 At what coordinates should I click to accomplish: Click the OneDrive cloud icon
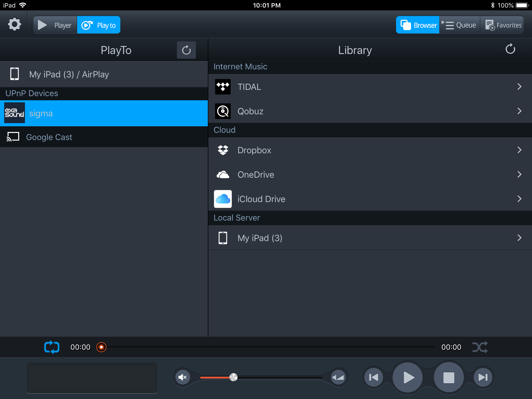(223, 175)
